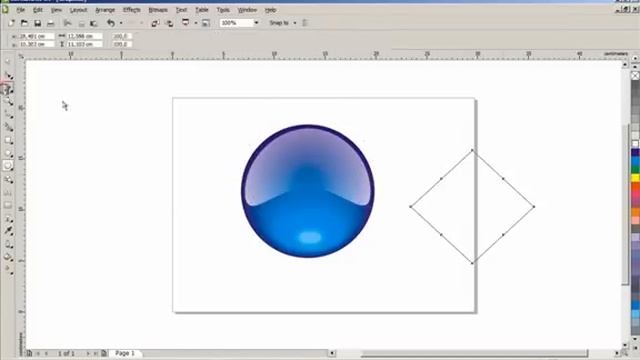Pick the navy blue swatch in palette
Screen dimensions: 640x360
coord(635,152)
